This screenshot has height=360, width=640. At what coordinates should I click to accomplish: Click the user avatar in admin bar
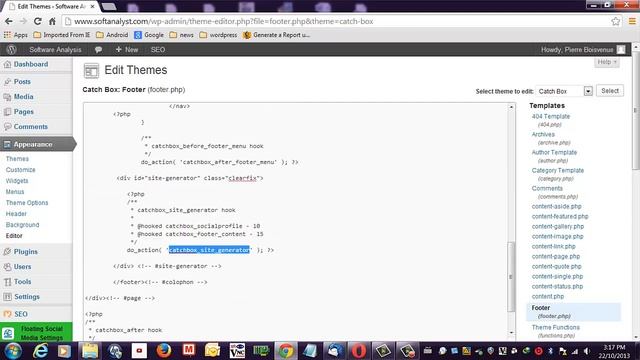pos(621,49)
